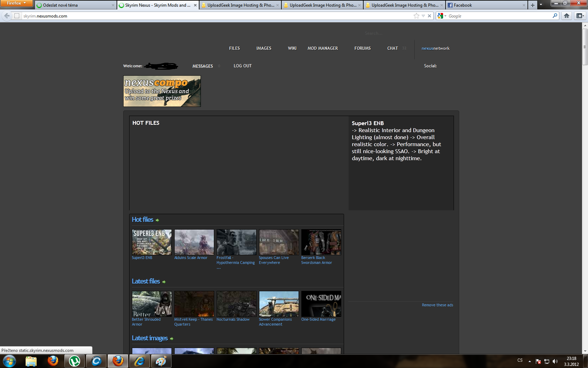Open Mistveil Keep Thanes Quarters thumbnail
Viewport: 588px width, 368px height.
(x=194, y=304)
